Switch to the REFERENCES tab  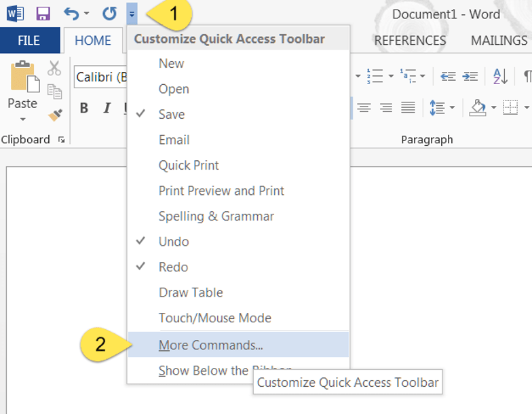tap(410, 41)
